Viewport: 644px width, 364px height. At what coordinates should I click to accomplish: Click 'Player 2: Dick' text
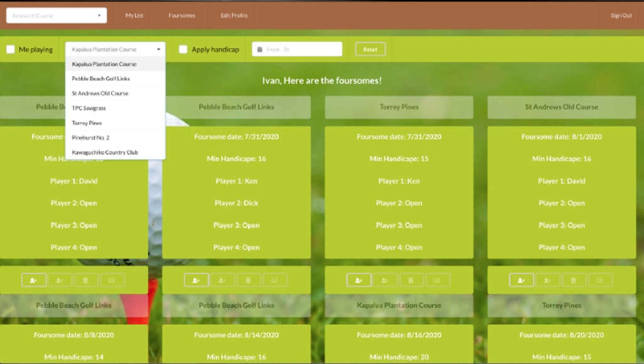coord(236,203)
